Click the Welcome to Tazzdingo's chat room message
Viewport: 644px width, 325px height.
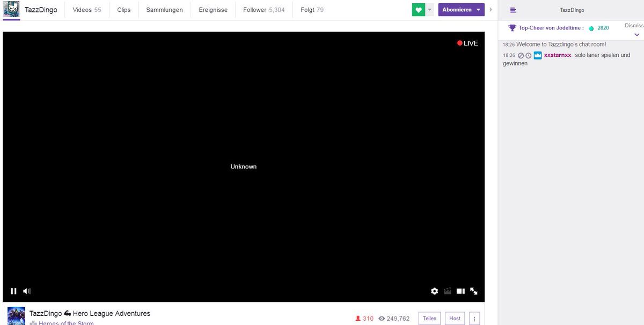pos(561,45)
